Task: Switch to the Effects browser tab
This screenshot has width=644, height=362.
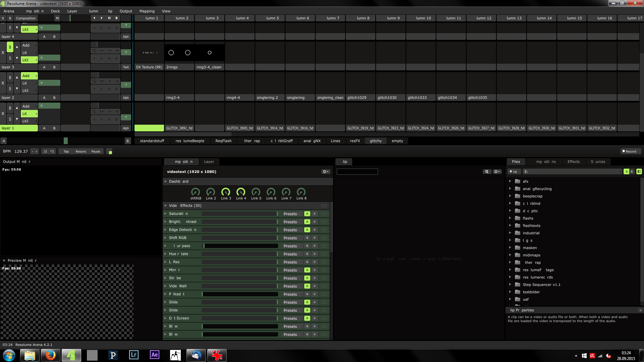Action: point(573,162)
